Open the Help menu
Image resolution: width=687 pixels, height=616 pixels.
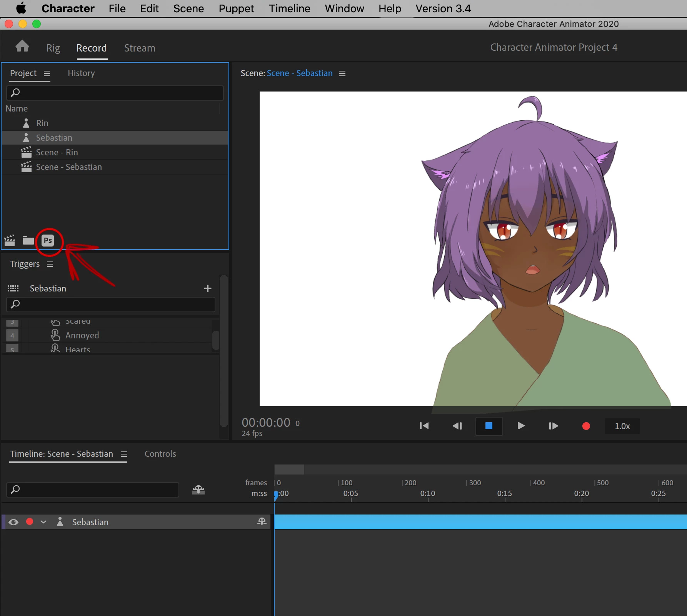pyautogui.click(x=390, y=8)
